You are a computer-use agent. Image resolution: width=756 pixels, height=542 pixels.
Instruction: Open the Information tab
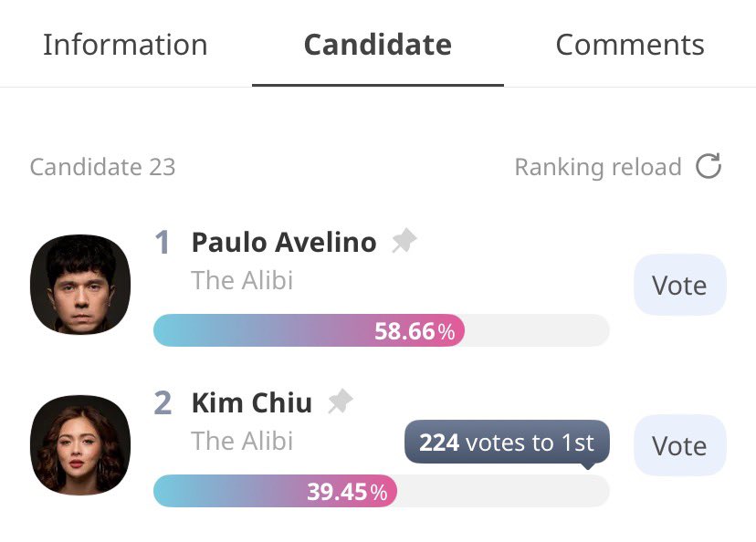(x=125, y=45)
